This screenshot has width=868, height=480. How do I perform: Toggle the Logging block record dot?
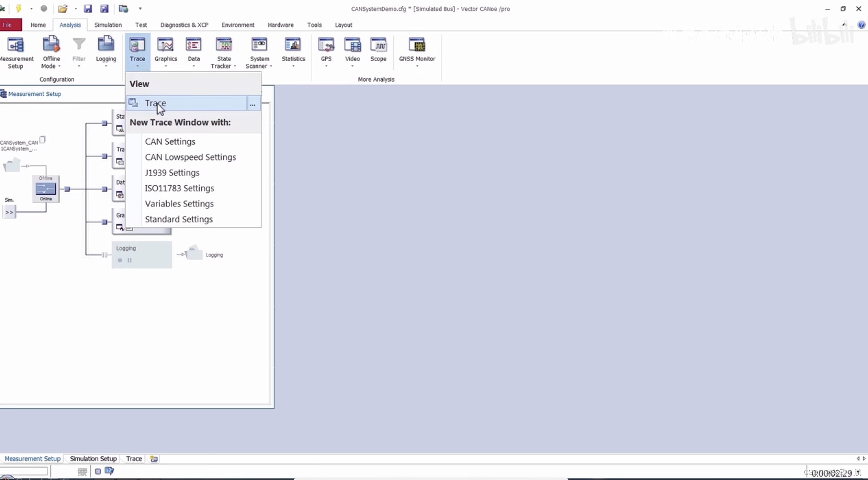[x=120, y=260]
